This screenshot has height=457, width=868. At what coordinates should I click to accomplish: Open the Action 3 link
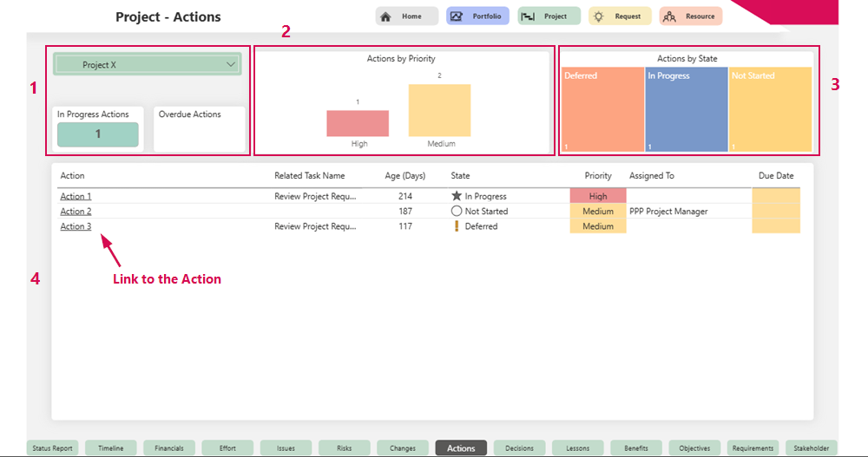pyautogui.click(x=76, y=226)
